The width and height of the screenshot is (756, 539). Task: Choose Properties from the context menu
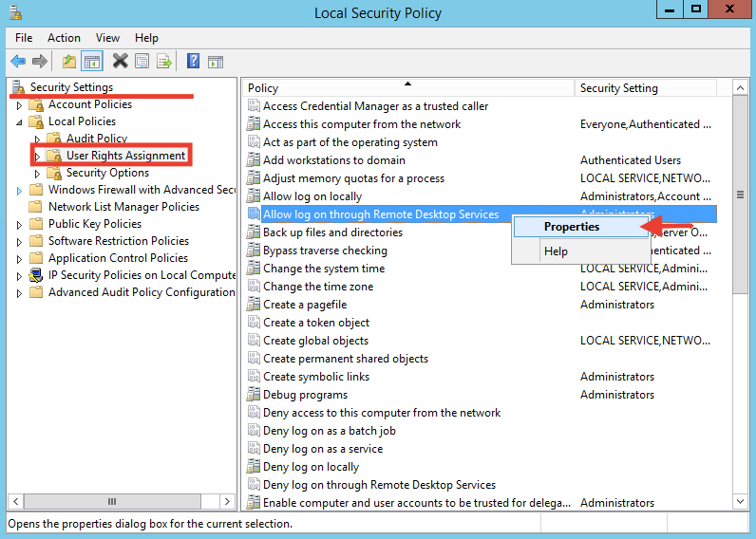(x=572, y=227)
